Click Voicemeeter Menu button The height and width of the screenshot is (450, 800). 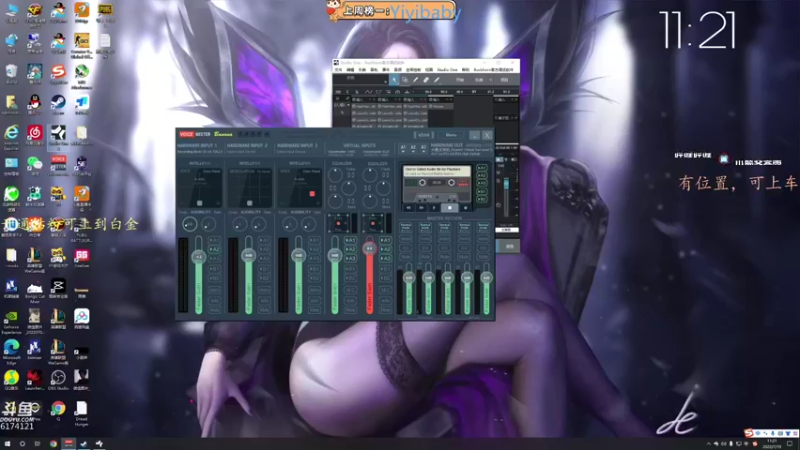[451, 135]
